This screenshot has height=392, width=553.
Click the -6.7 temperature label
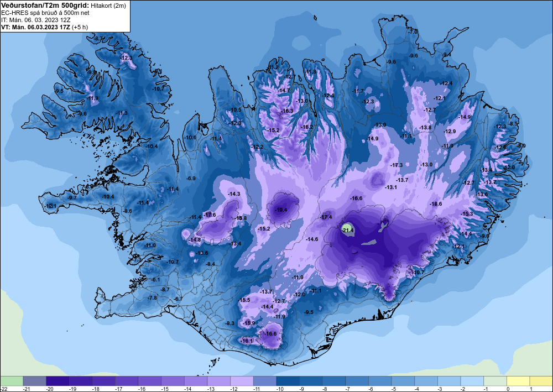click(x=179, y=299)
